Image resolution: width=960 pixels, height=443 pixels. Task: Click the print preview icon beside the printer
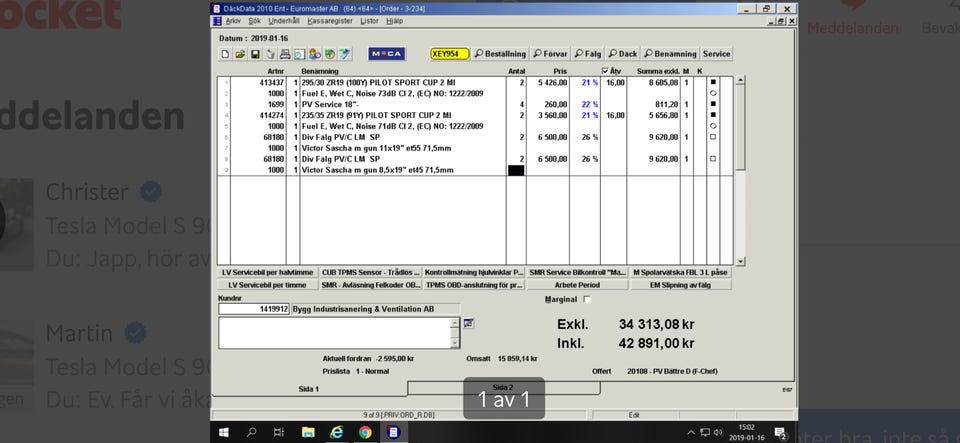[x=300, y=54]
